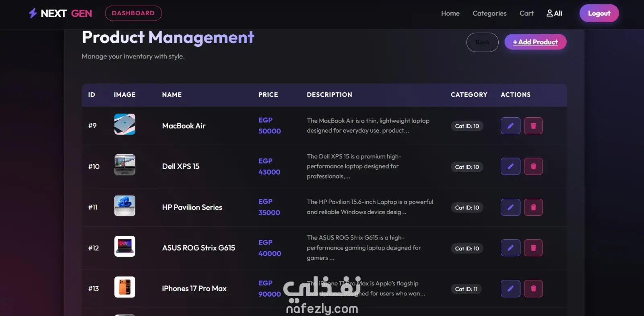Click the EGP 40000 price

coord(270,248)
